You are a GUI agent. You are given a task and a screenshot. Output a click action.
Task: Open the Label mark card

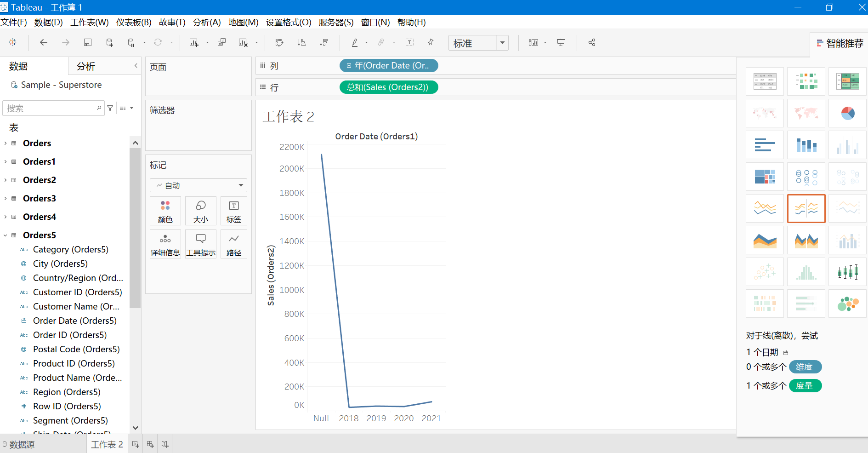point(234,211)
